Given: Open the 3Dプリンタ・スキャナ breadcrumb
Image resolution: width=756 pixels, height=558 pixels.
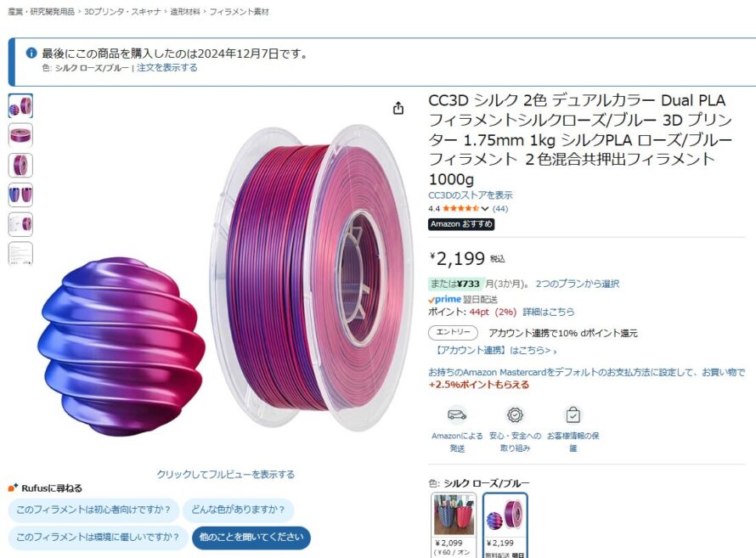Looking at the screenshot, I should click(122, 12).
